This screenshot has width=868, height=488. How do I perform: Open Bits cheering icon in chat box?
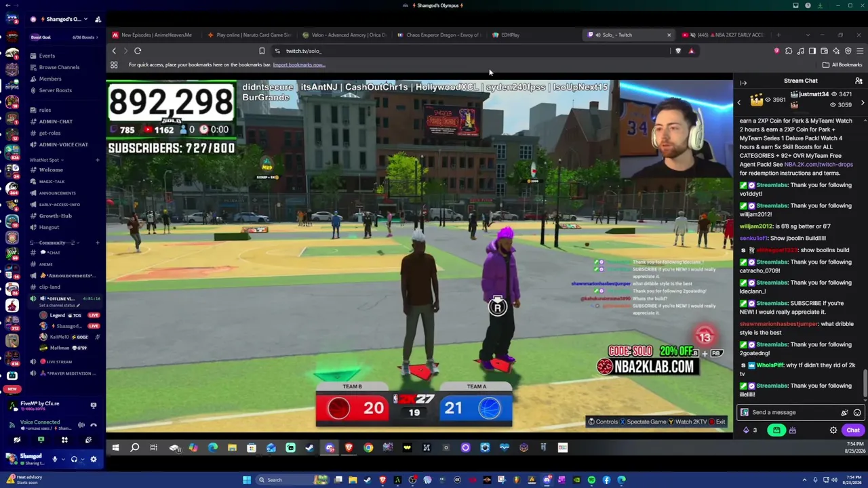click(x=844, y=412)
